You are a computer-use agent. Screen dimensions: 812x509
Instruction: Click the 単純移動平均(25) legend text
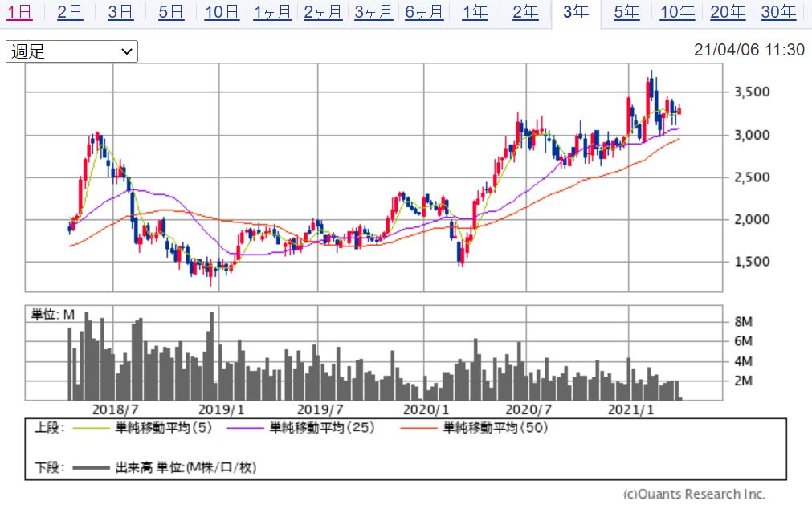(x=321, y=428)
